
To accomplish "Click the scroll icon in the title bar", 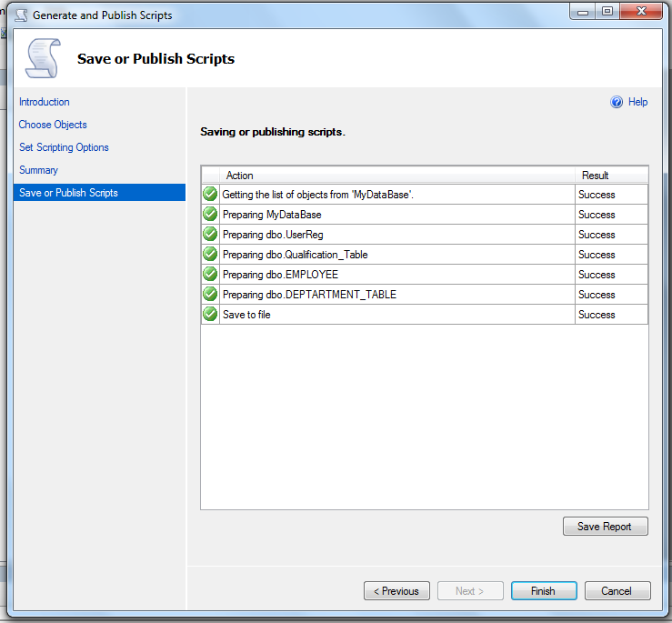I will [21, 15].
